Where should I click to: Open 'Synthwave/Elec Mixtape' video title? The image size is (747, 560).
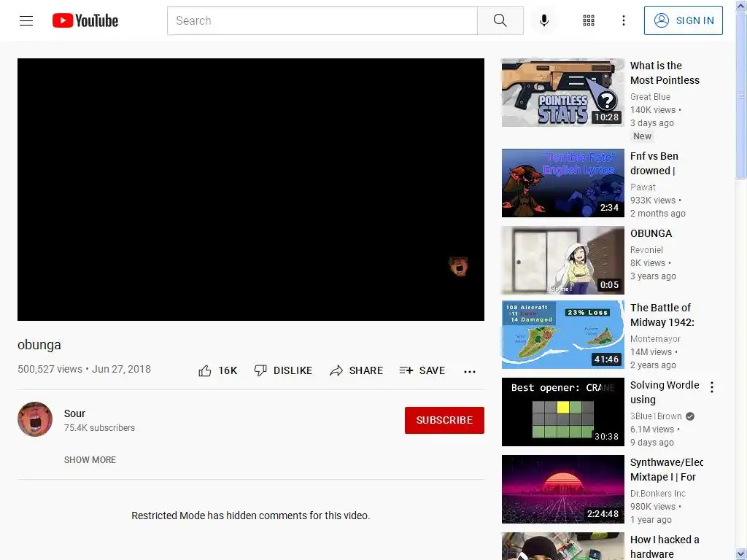[667, 470]
